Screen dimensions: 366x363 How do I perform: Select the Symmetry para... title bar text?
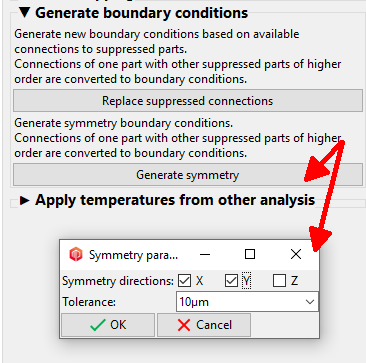coord(133,255)
